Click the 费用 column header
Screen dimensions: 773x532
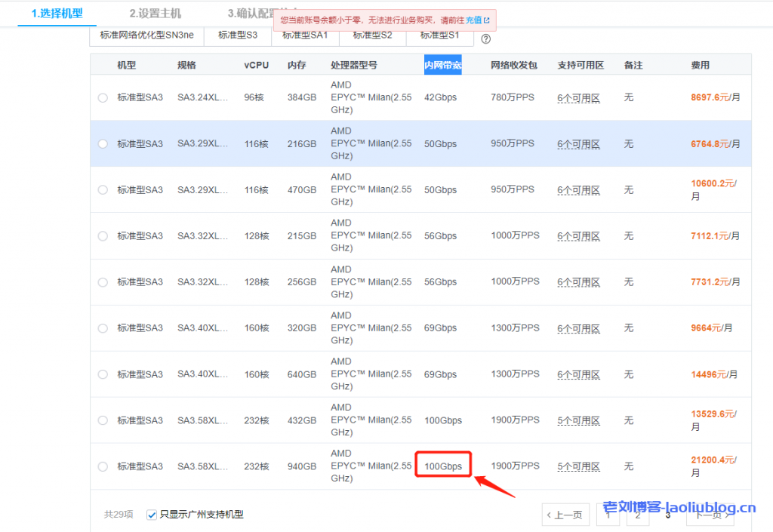700,65
